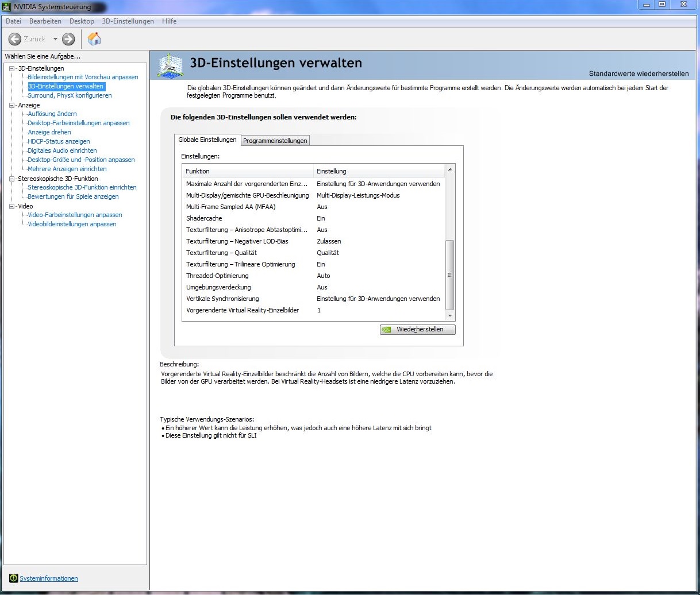Screen dimensions: 700x595
Task: Click the 3D-Einstellungen verwalten header icon
Action: pyautogui.click(x=170, y=65)
